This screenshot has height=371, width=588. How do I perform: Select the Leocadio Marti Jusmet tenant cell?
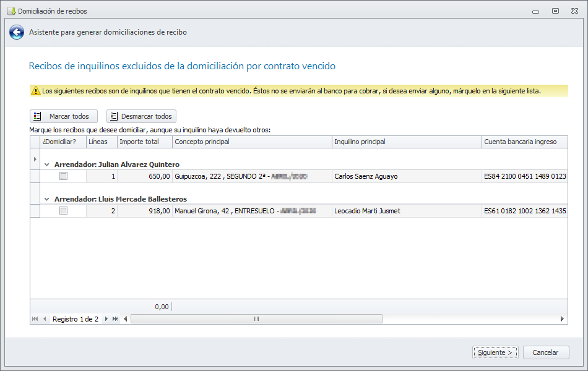tap(407, 211)
